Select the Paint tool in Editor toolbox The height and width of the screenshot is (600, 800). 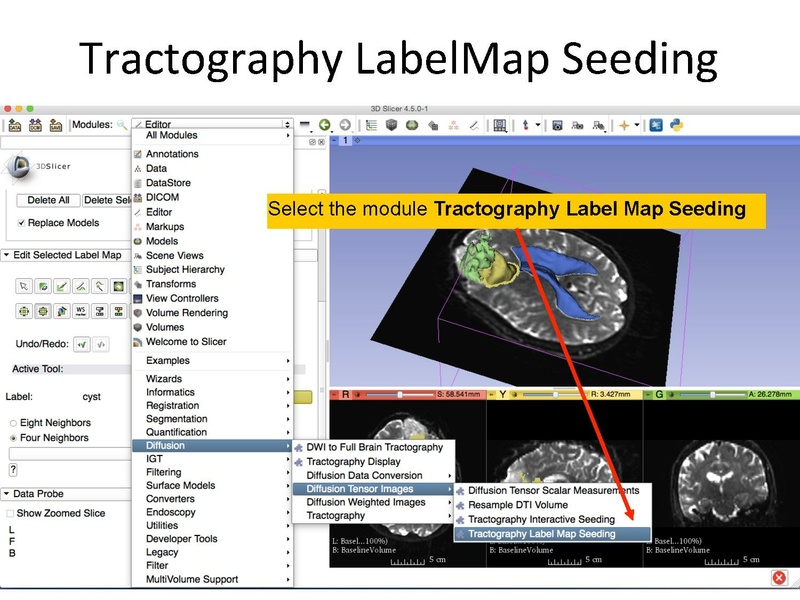43,286
